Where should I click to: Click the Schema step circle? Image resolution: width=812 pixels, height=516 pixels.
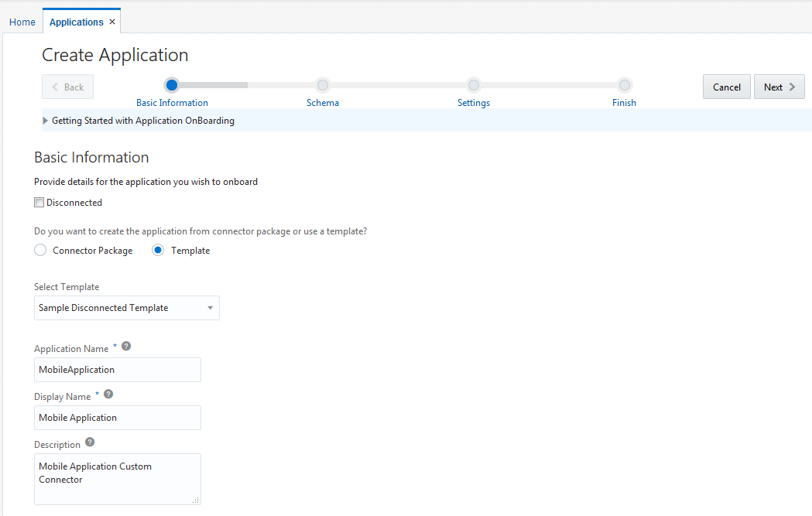click(323, 85)
